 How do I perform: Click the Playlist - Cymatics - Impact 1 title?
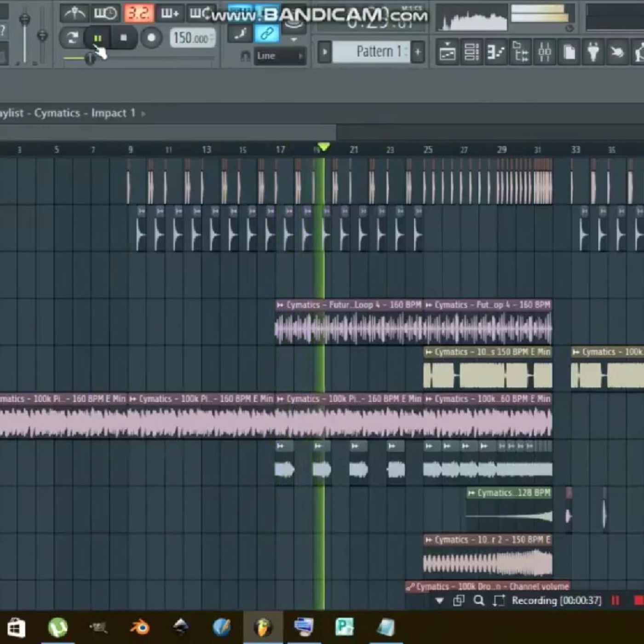68,113
